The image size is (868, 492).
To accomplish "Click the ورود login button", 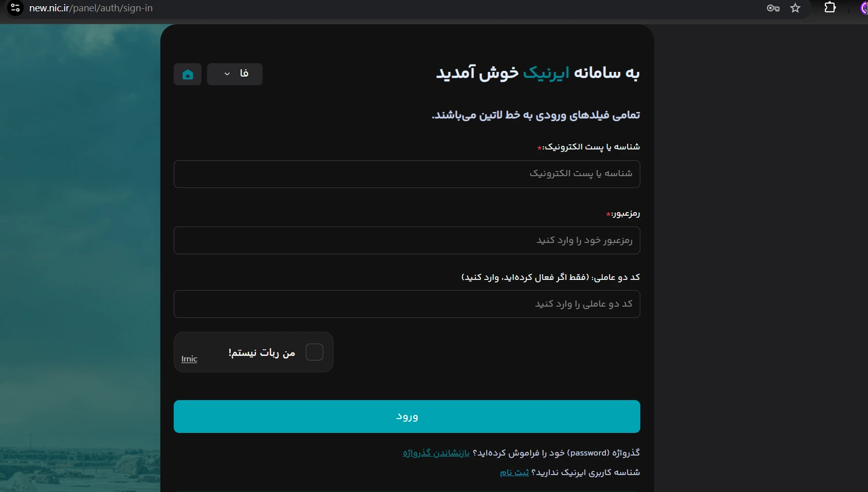I will (407, 417).
